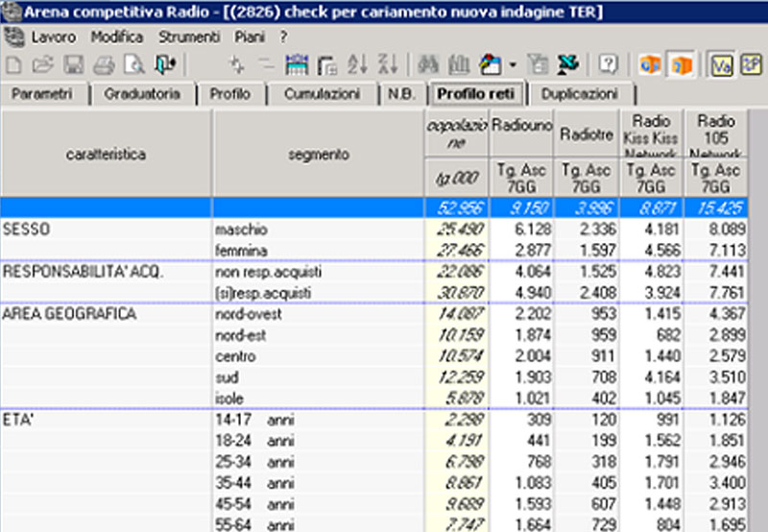Switch to the Graduatoria tab
This screenshot has width=768, height=532.
point(141,94)
